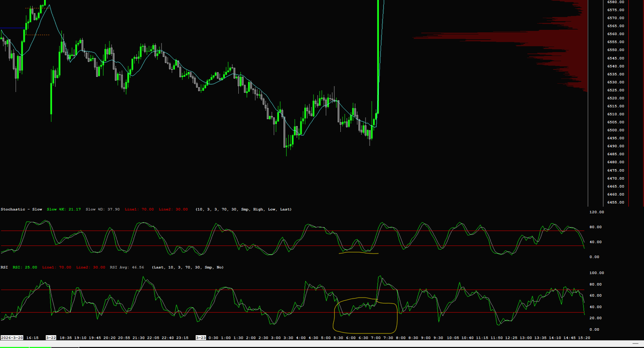Screen dimensions: 644x348
Task: Click the '6455.00' price axis label
Action: [x=615, y=202]
